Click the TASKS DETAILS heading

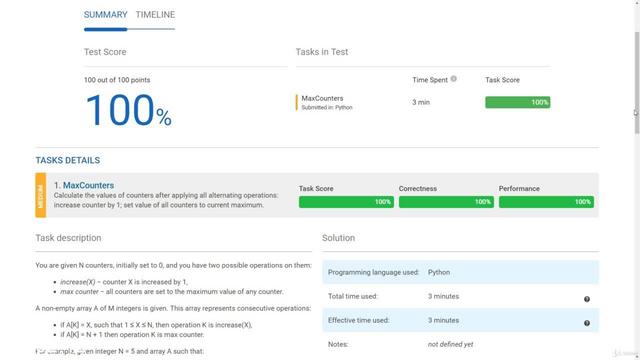click(68, 160)
